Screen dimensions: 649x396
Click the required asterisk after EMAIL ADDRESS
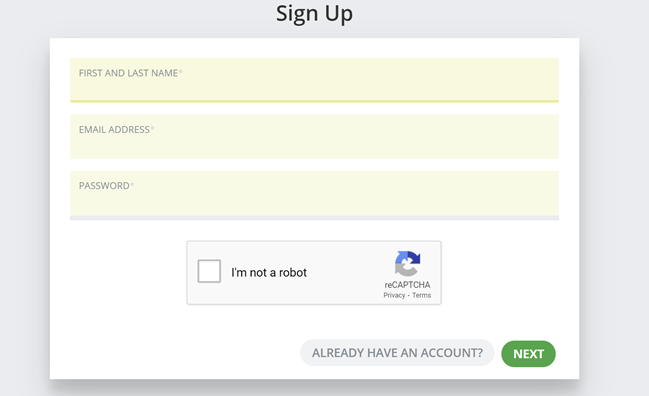(x=152, y=128)
